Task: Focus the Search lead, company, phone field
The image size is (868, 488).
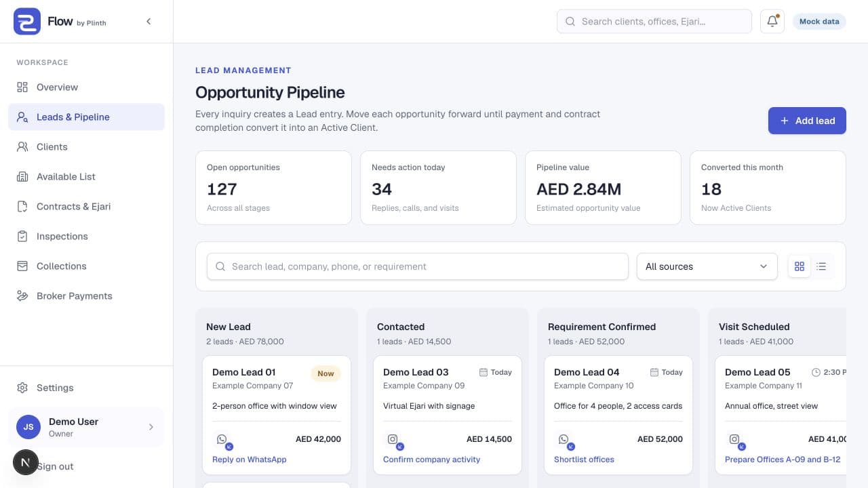Action: pyautogui.click(x=418, y=266)
